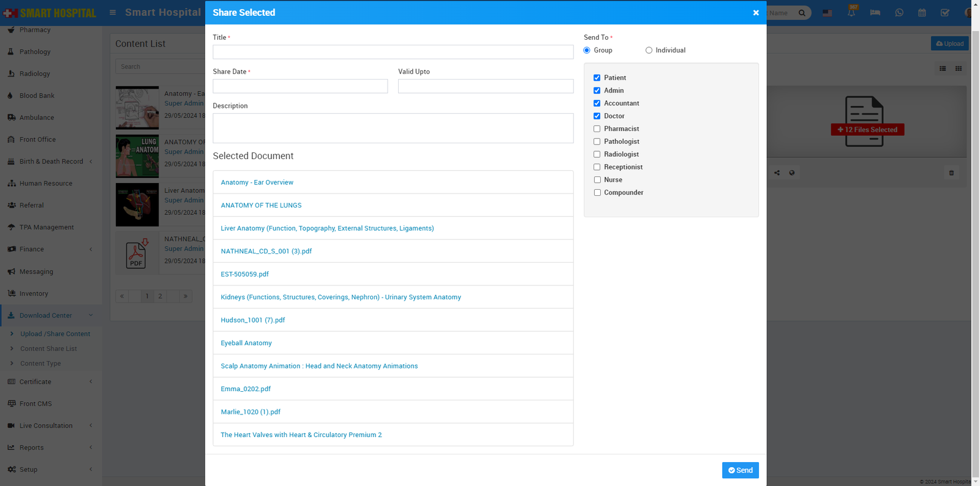The width and height of the screenshot is (980, 486).
Task: Click the bed status icon
Action: [x=875, y=13]
